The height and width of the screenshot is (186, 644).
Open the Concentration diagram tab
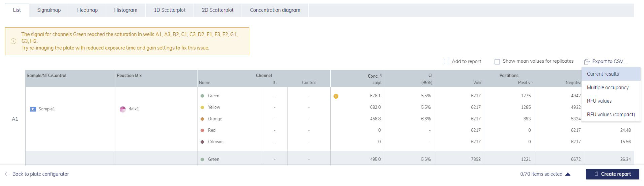[x=275, y=10]
